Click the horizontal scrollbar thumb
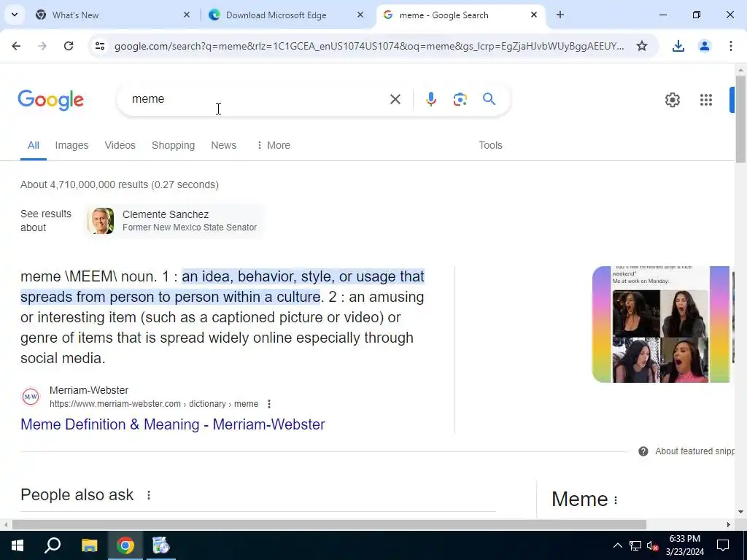 (329, 525)
